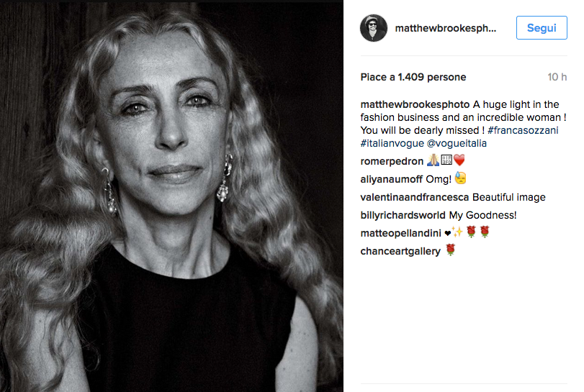Open chanceartgallery's profile

click(x=400, y=251)
